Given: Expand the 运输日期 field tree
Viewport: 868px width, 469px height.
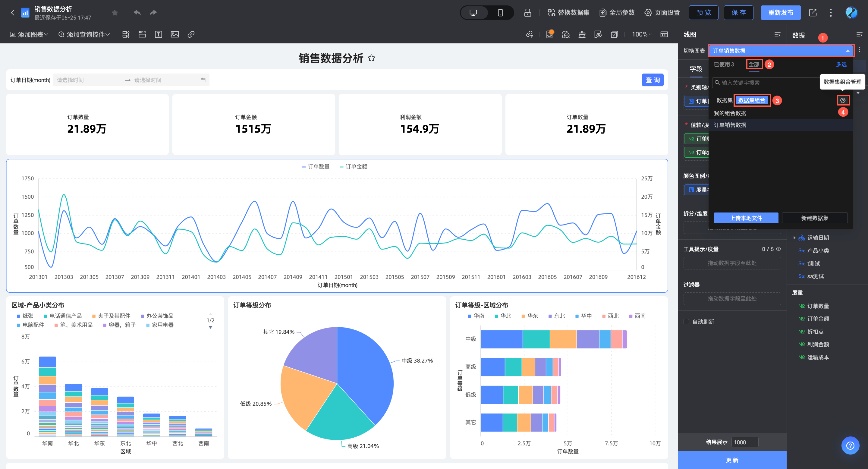Looking at the screenshot, I should pyautogui.click(x=794, y=238).
